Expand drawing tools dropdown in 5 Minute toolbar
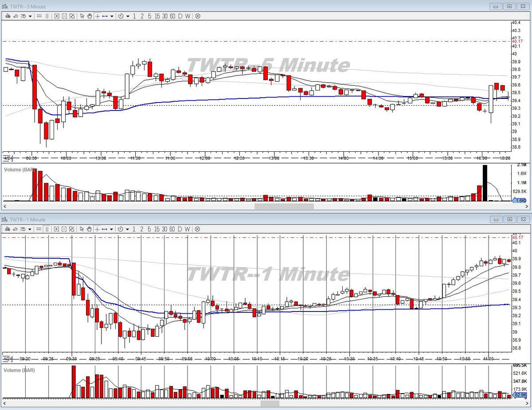Screen dimensions: 532x410 [x=112, y=16]
